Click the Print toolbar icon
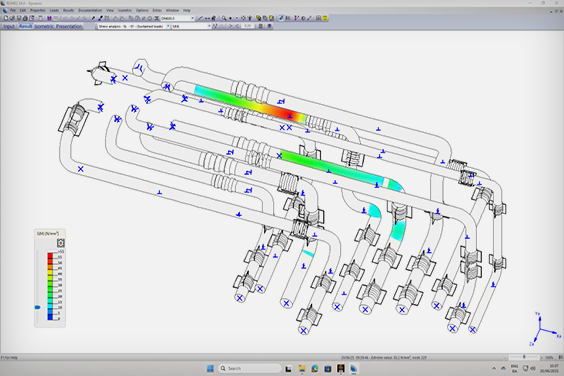The image size is (564, 376). (25, 18)
